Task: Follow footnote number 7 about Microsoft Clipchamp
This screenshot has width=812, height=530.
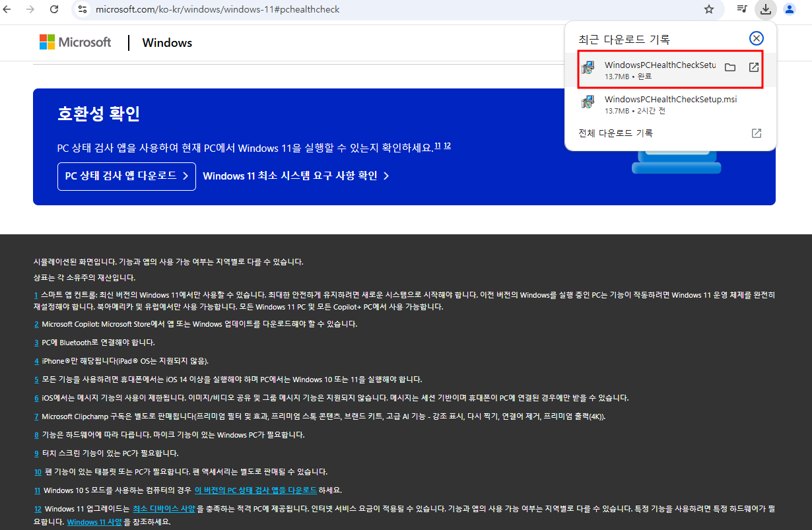Action: 36,416
